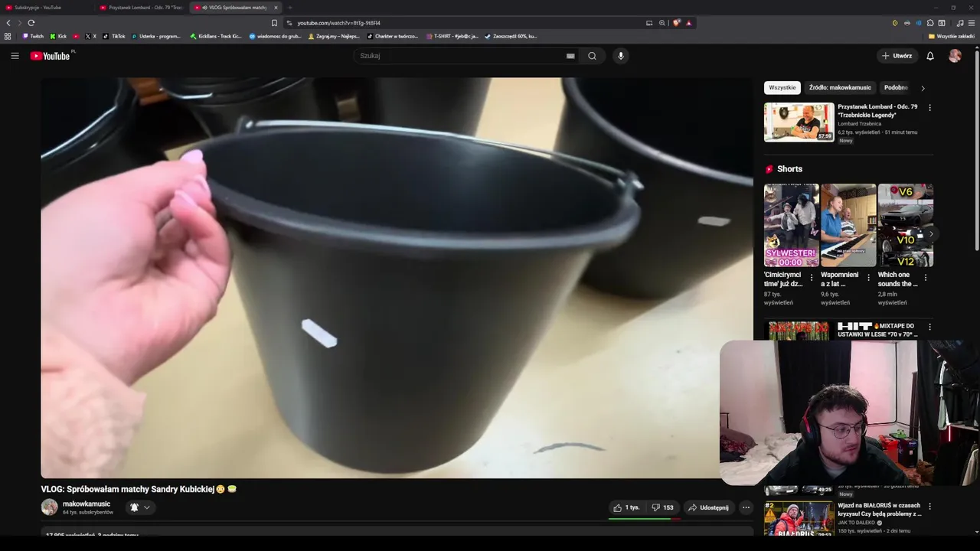Close the VLOG browser tab
The width and height of the screenshot is (980, 551).
tap(276, 8)
